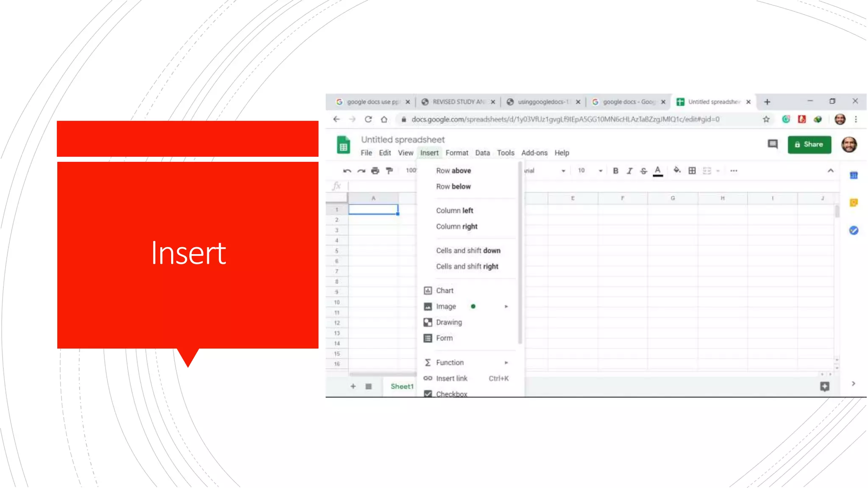Toggle bold formatting button

tap(615, 171)
